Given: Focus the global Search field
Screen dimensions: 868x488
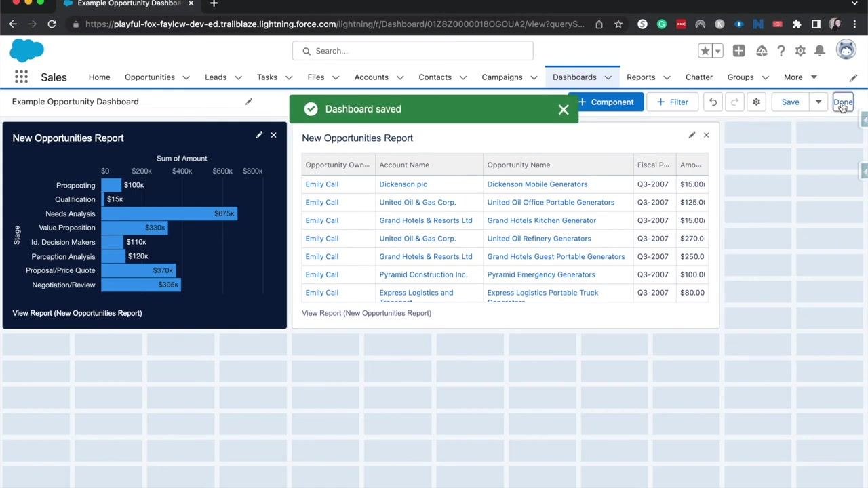Looking at the screenshot, I should (x=412, y=51).
